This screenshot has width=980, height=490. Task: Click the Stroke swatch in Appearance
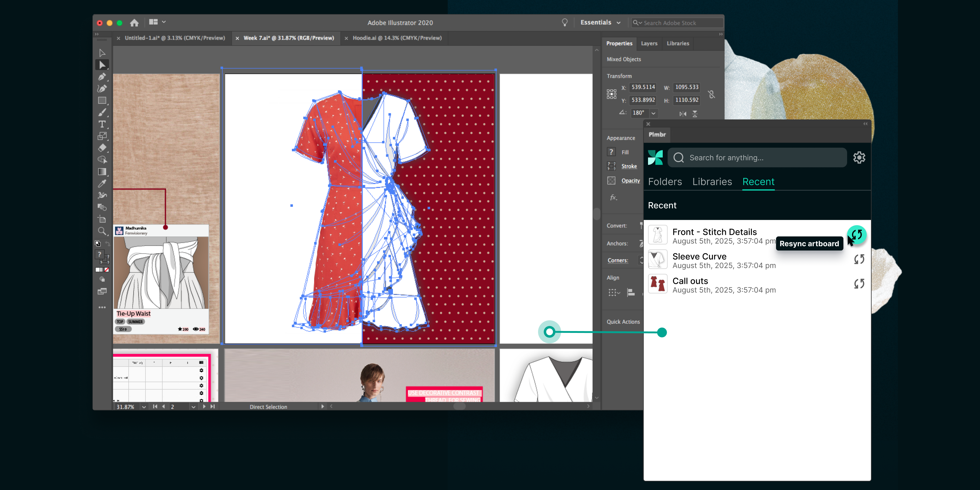(611, 166)
